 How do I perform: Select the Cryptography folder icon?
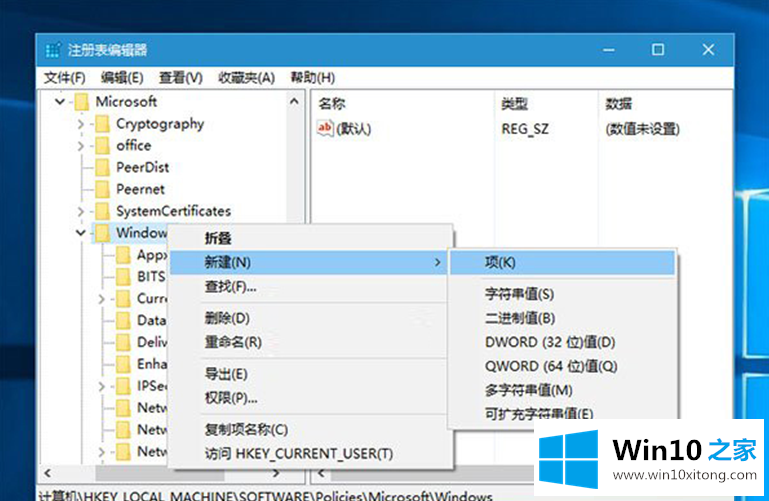tap(102, 124)
